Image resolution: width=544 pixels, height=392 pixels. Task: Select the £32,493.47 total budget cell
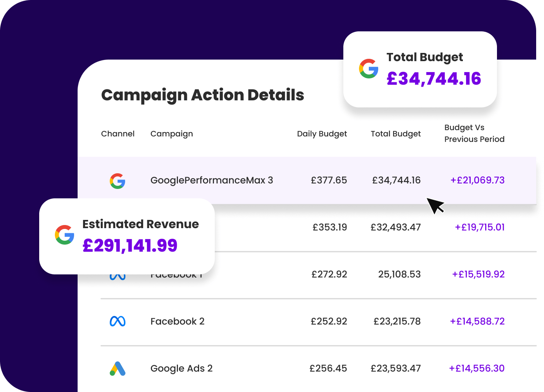(x=395, y=227)
